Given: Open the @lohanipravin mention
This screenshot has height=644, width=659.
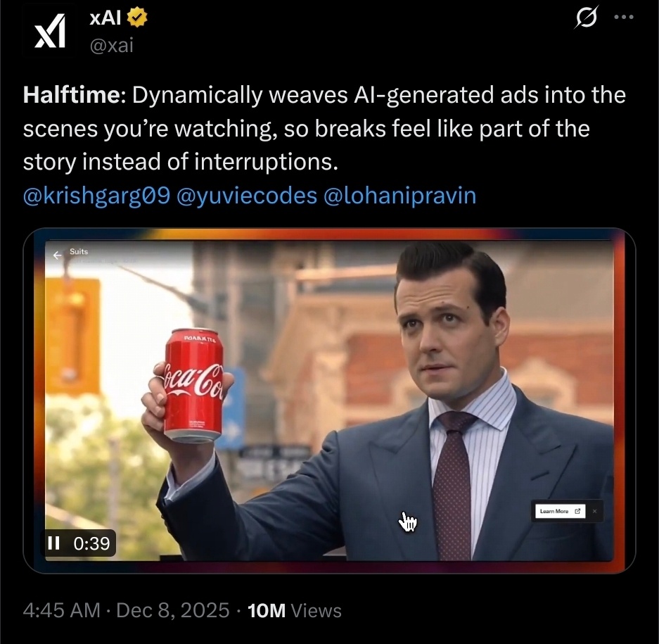Looking at the screenshot, I should (x=399, y=196).
